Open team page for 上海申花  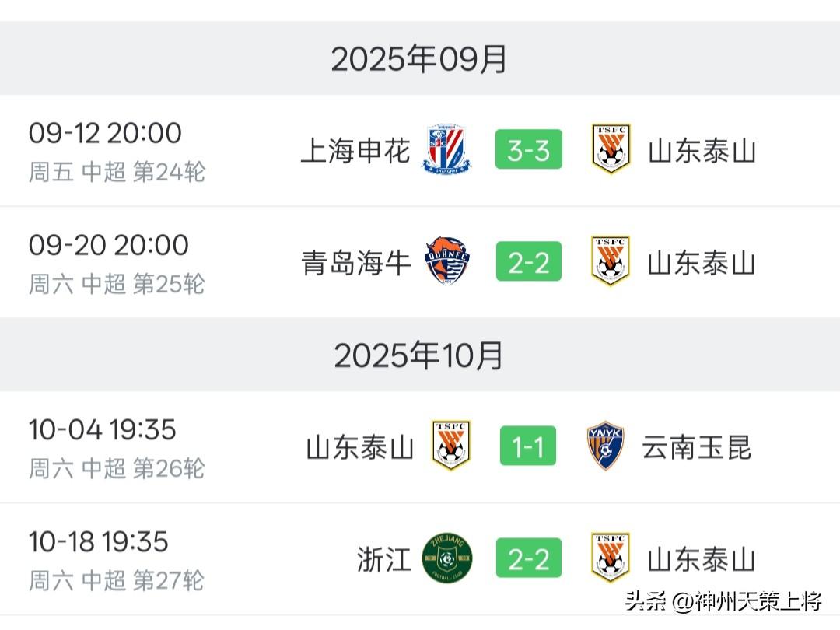[355, 151]
